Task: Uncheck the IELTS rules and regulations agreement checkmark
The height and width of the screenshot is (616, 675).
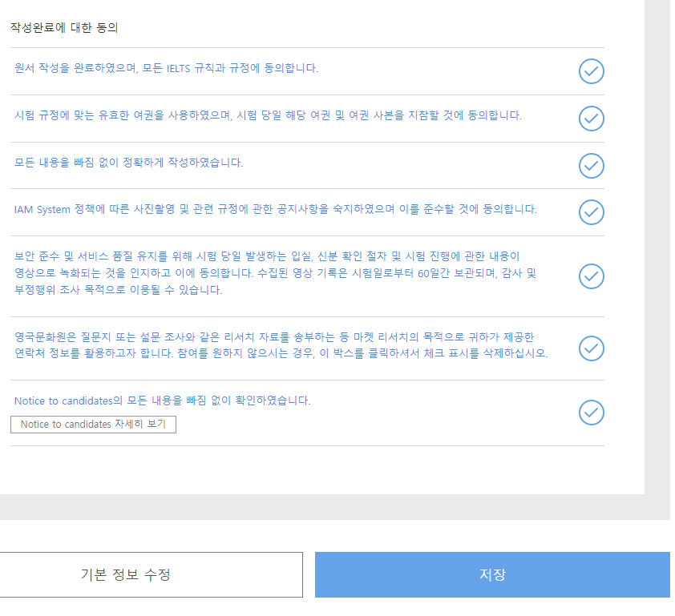Action: (x=591, y=71)
